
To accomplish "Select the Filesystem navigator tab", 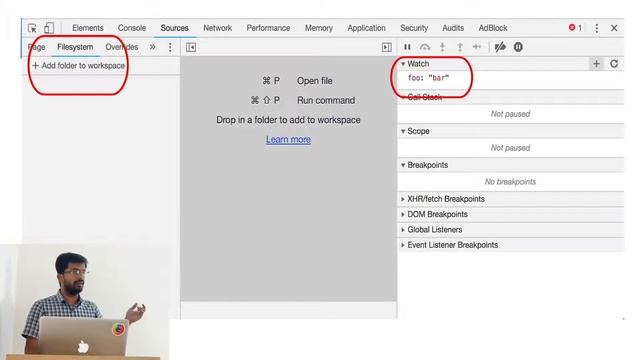I will 75,47.
